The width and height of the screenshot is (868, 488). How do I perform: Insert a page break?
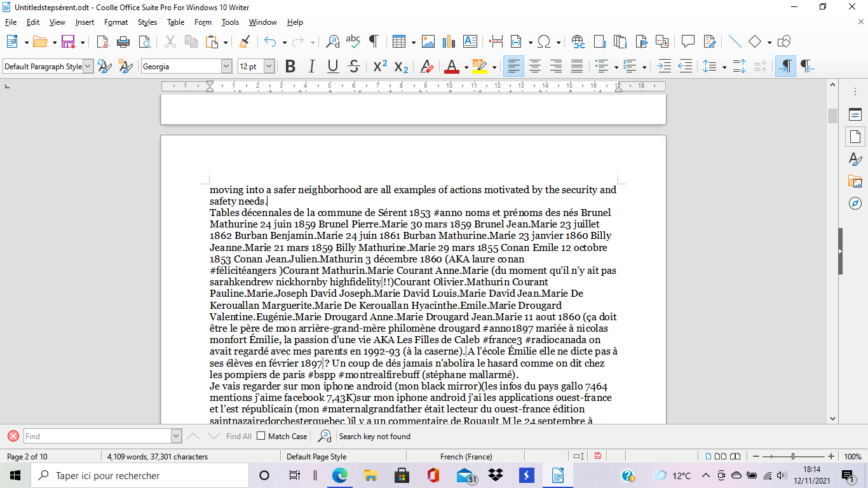tap(496, 42)
